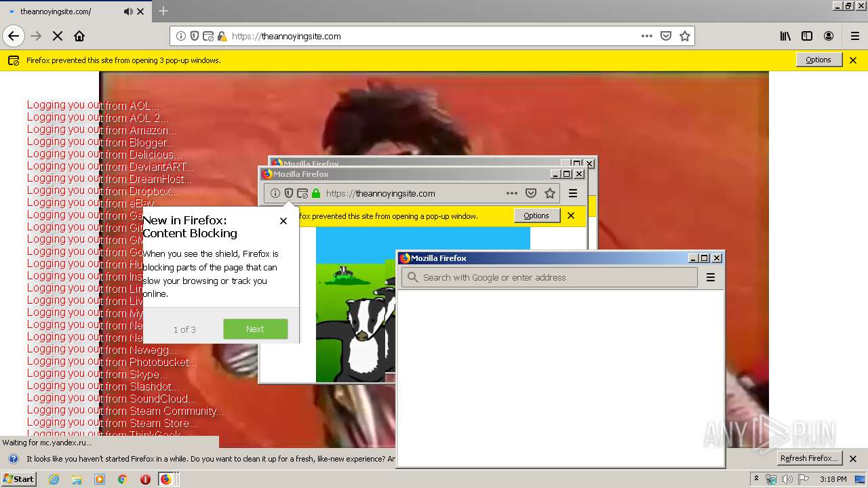Open pop-up blocker Options in main window
This screenshot has height=488, width=868.
[x=818, y=60]
